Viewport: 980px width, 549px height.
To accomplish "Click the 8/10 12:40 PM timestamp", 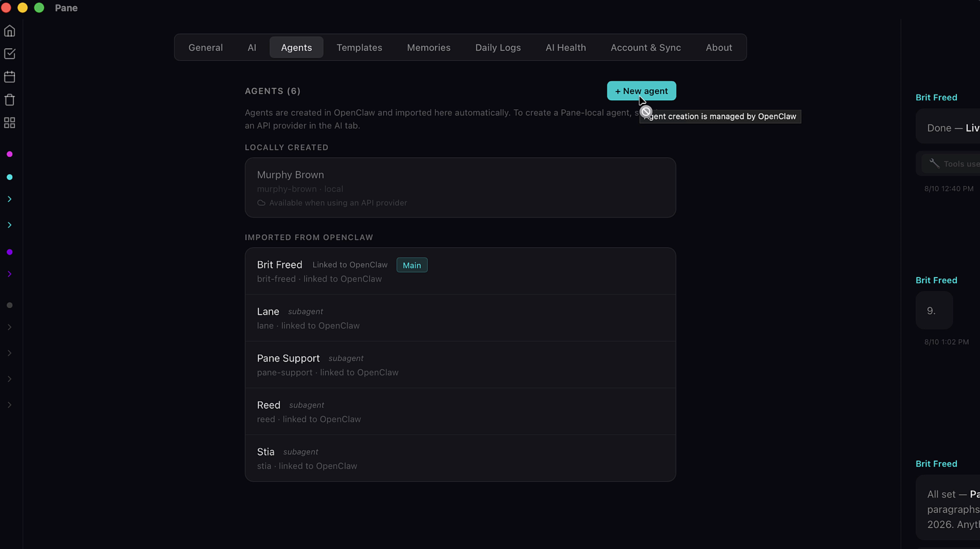I will click(x=949, y=189).
